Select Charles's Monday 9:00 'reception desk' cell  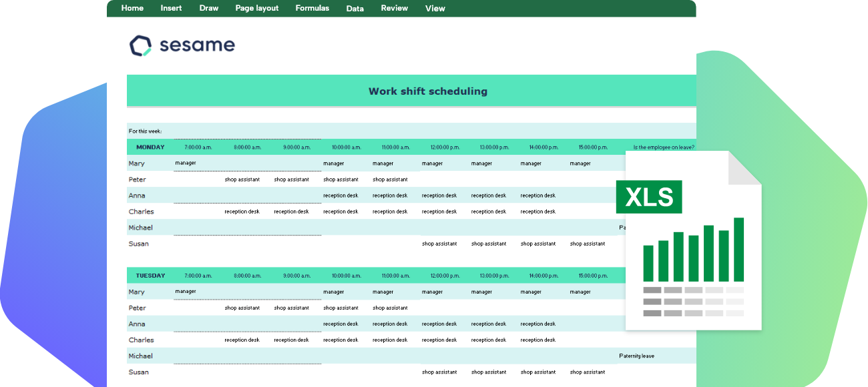coord(291,212)
